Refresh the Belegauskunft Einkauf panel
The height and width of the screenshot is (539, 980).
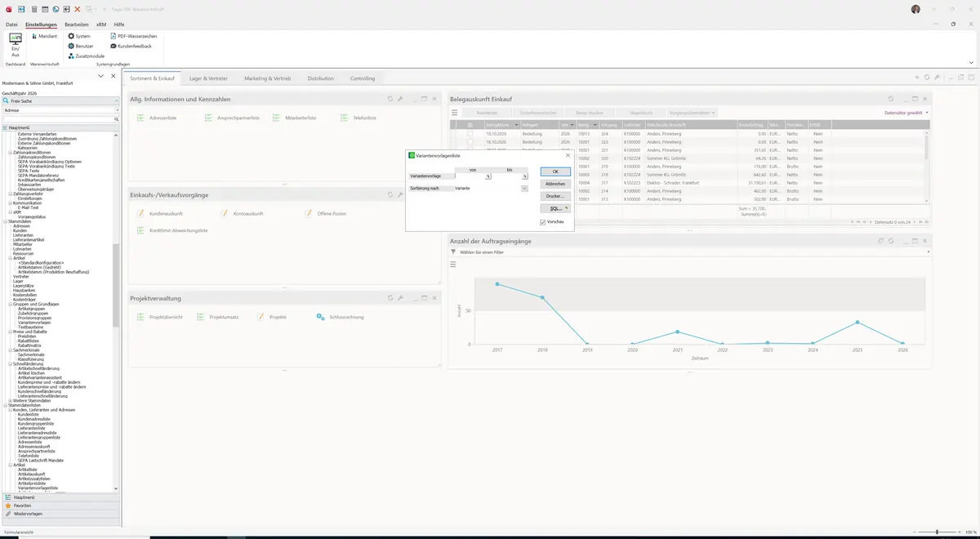pyautogui.click(x=891, y=99)
